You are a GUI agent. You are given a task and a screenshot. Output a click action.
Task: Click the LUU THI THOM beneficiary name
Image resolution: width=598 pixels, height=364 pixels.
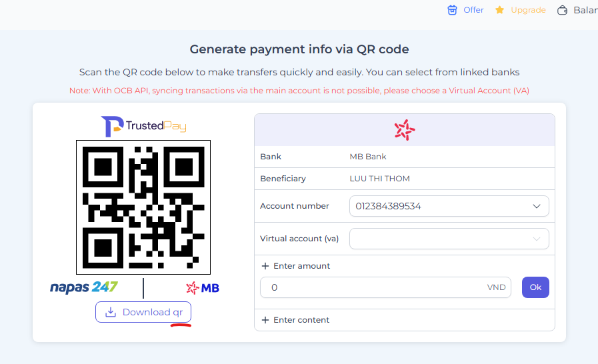(379, 179)
